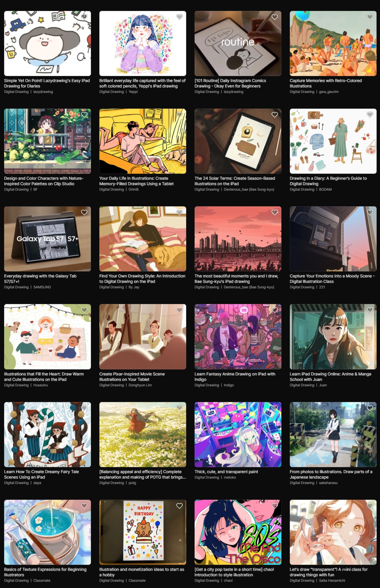Toggle favorite on Juan's Anime & Manga School
Screen dimensions: 380x588
click(x=370, y=310)
